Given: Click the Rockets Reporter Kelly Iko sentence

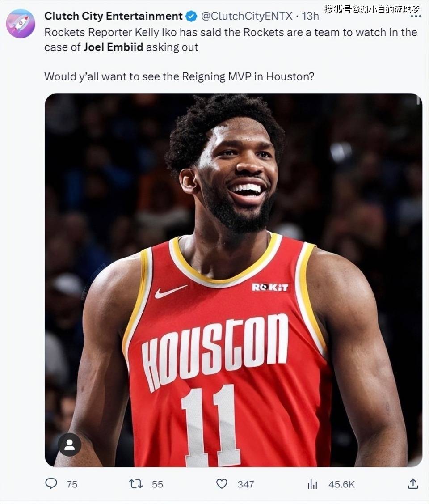Looking at the screenshot, I should (231, 40).
